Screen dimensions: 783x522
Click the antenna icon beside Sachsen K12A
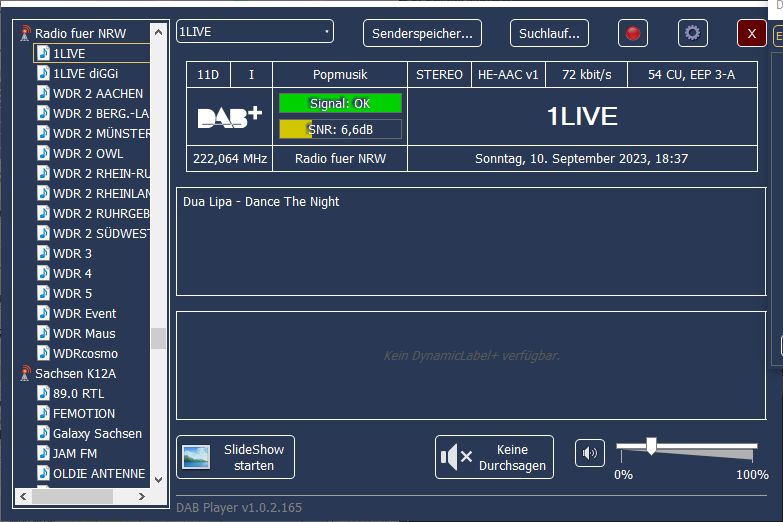[x=25, y=373]
